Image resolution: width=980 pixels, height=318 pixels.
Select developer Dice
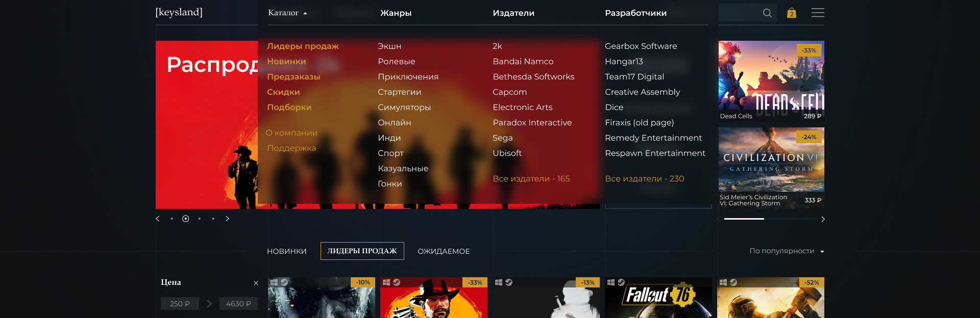coord(614,107)
